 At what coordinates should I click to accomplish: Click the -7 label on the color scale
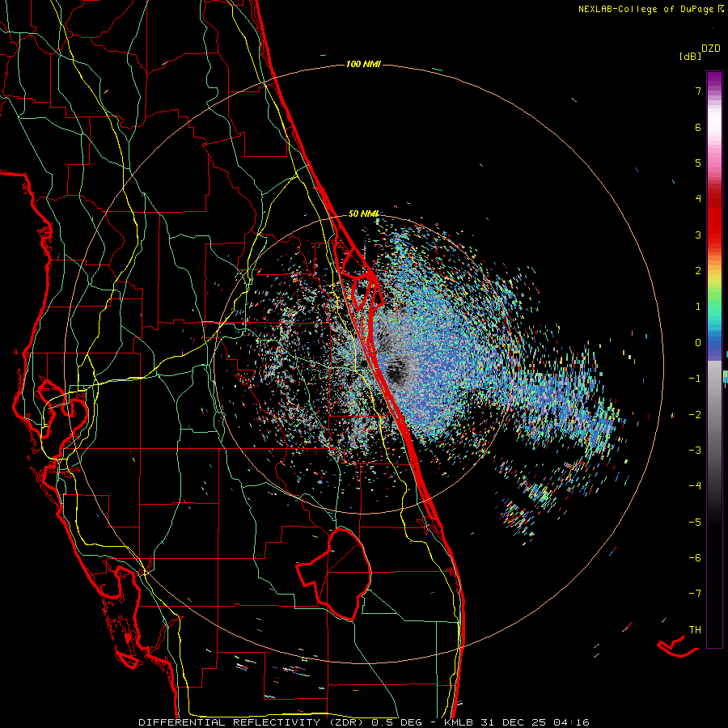tap(695, 594)
